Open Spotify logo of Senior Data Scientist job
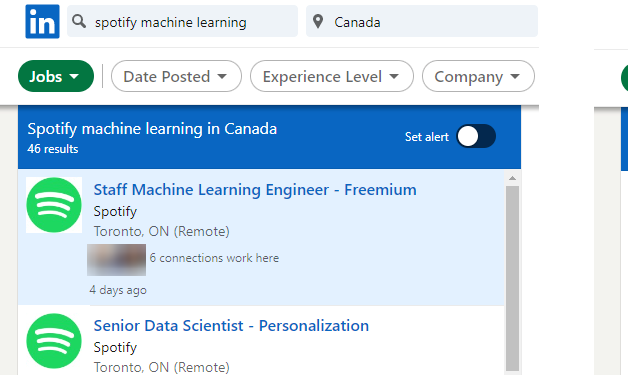This screenshot has width=628, height=375. 54,341
